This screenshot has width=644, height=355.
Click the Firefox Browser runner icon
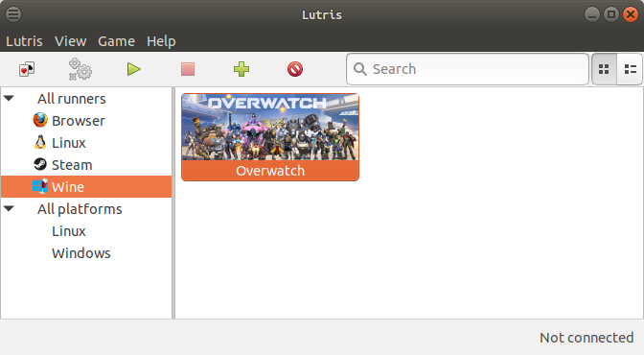40,120
